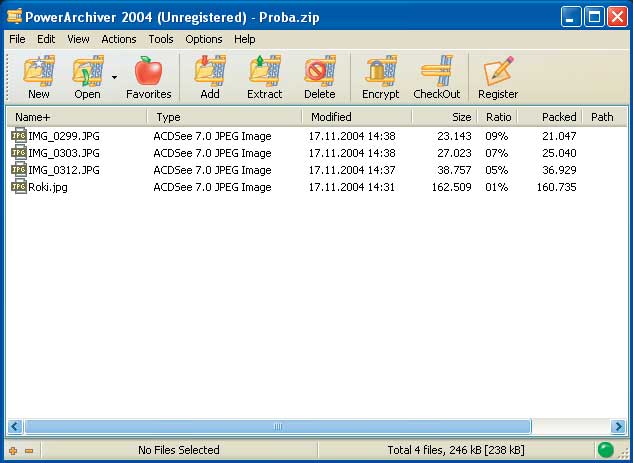Click the JPG icon of IMG_0299.JPG
Image resolution: width=633 pixels, height=463 pixels.
[x=19, y=136]
